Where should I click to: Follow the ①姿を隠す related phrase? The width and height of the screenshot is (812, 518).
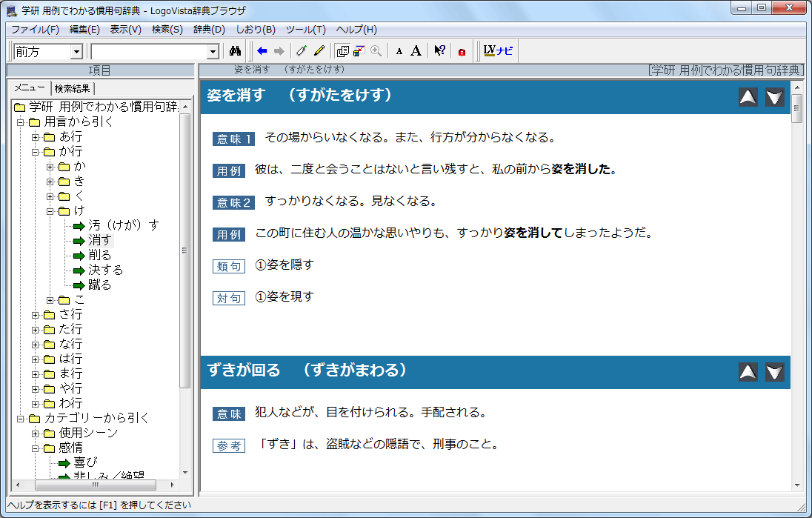(284, 265)
